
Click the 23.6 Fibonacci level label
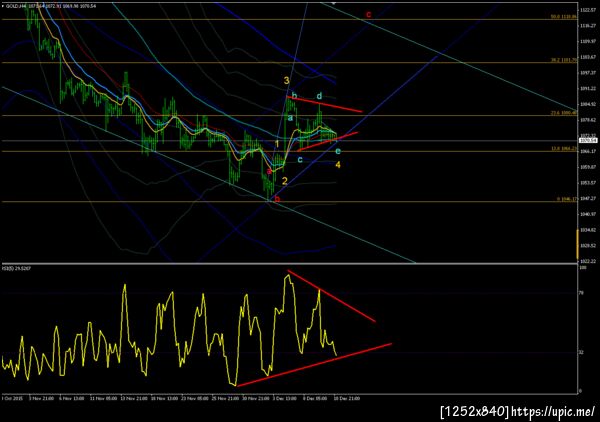coord(563,113)
